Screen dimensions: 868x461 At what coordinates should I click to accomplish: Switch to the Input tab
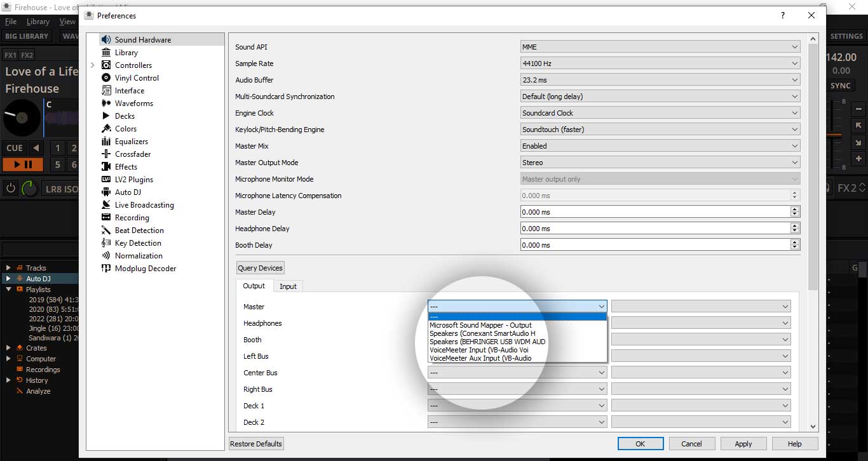point(288,286)
